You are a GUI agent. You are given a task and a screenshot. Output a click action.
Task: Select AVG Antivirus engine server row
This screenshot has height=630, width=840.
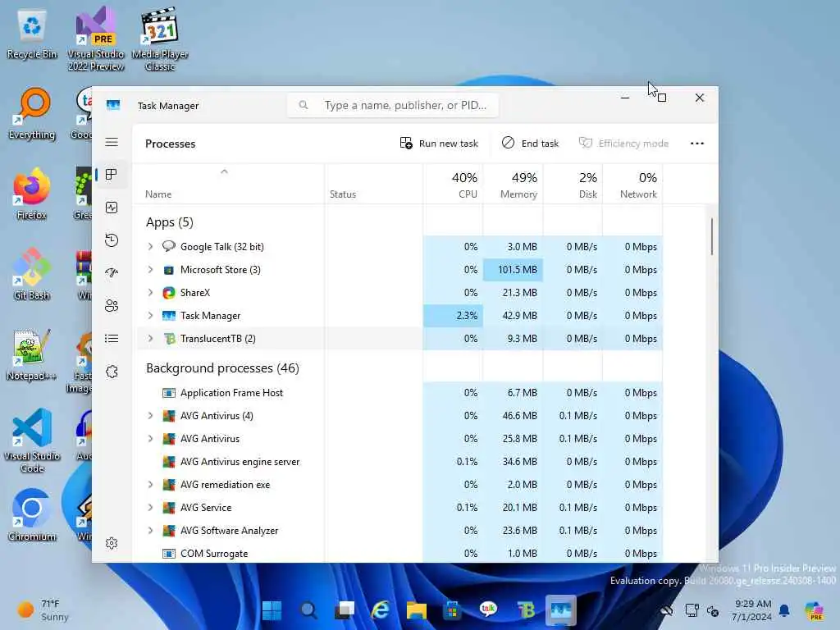tap(399, 461)
